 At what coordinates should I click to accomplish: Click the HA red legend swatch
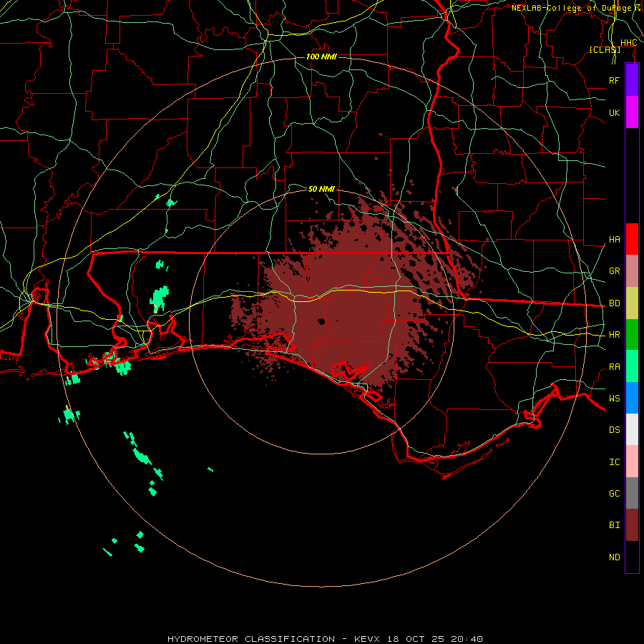coord(632,239)
